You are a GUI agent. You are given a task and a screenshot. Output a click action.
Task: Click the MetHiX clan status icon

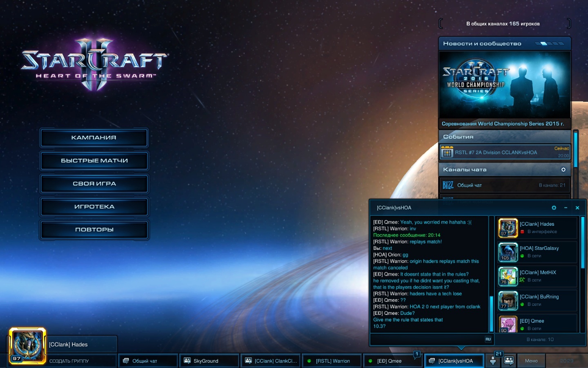(x=522, y=280)
